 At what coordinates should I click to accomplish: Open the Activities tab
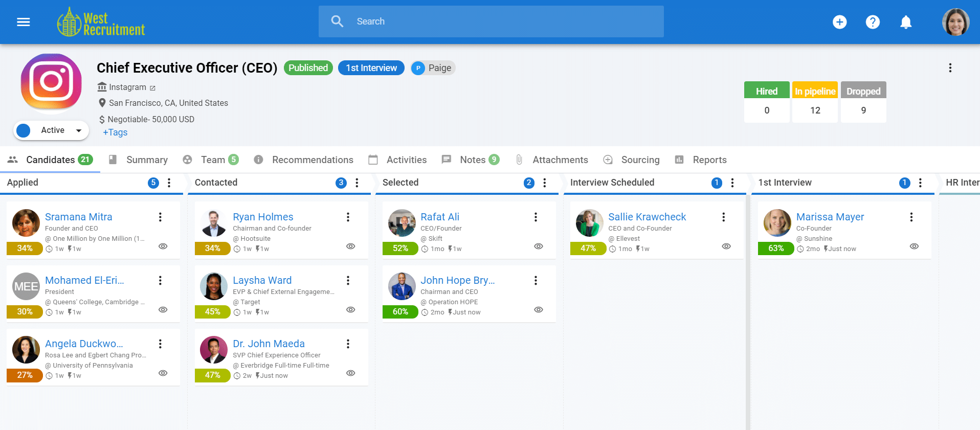397,160
